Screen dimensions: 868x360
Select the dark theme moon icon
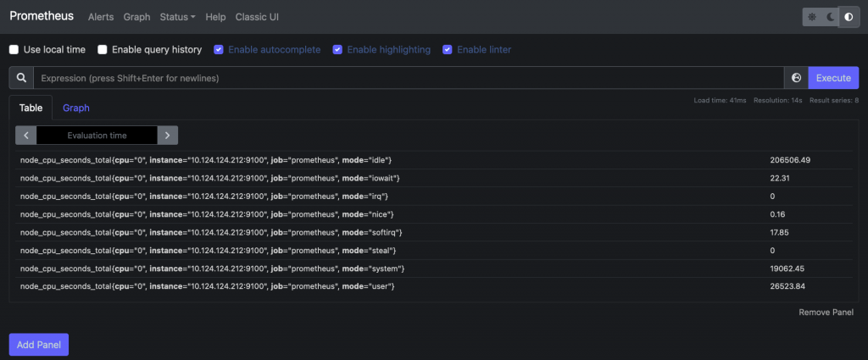[831, 17]
